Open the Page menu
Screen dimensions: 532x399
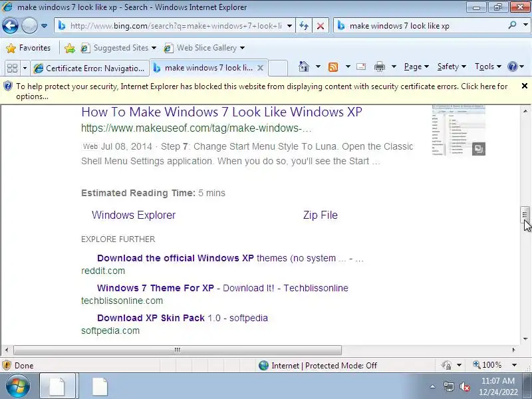[x=416, y=66]
